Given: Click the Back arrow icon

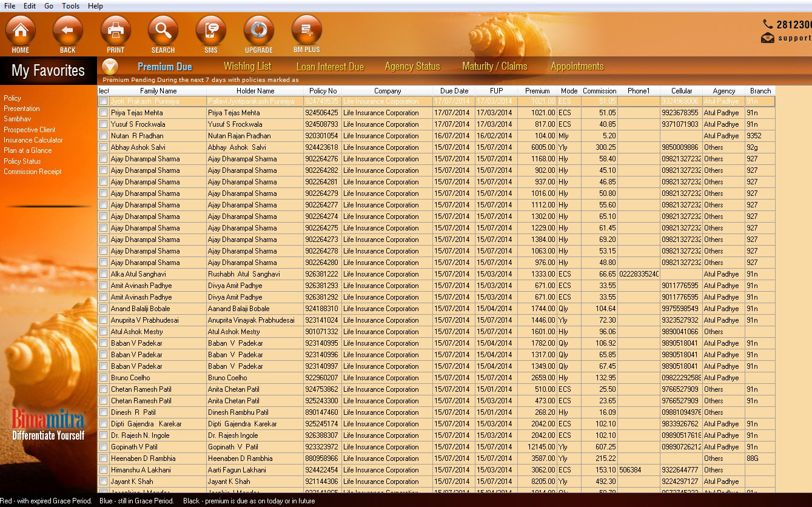Looking at the screenshot, I should pyautogui.click(x=68, y=30).
